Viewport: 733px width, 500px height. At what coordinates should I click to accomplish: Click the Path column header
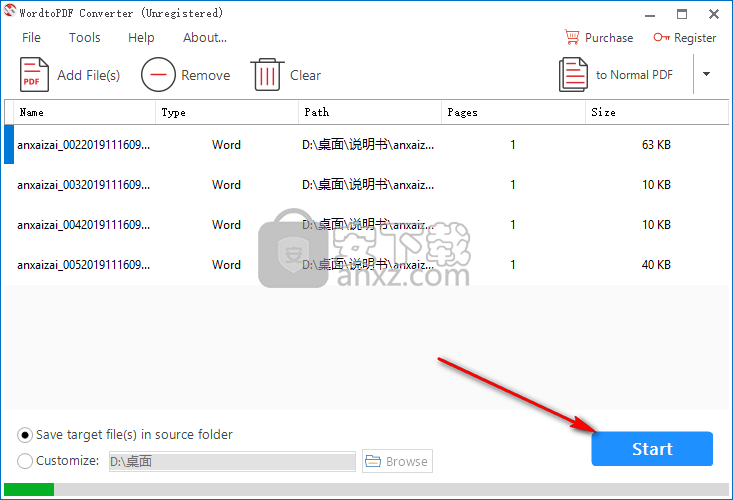[x=370, y=112]
